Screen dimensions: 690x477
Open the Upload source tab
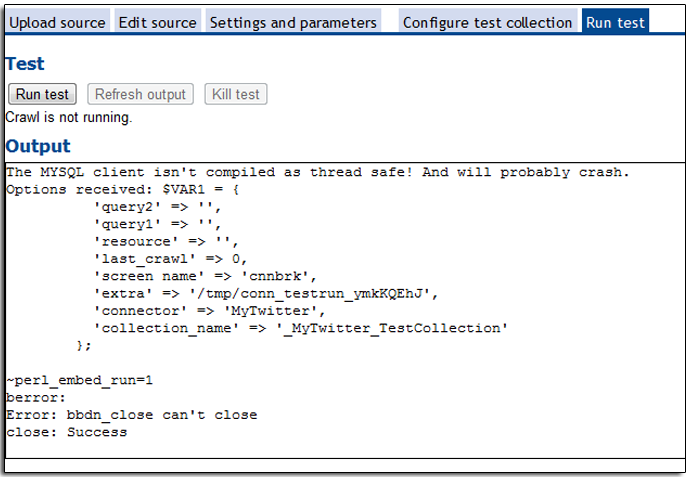tap(57, 22)
